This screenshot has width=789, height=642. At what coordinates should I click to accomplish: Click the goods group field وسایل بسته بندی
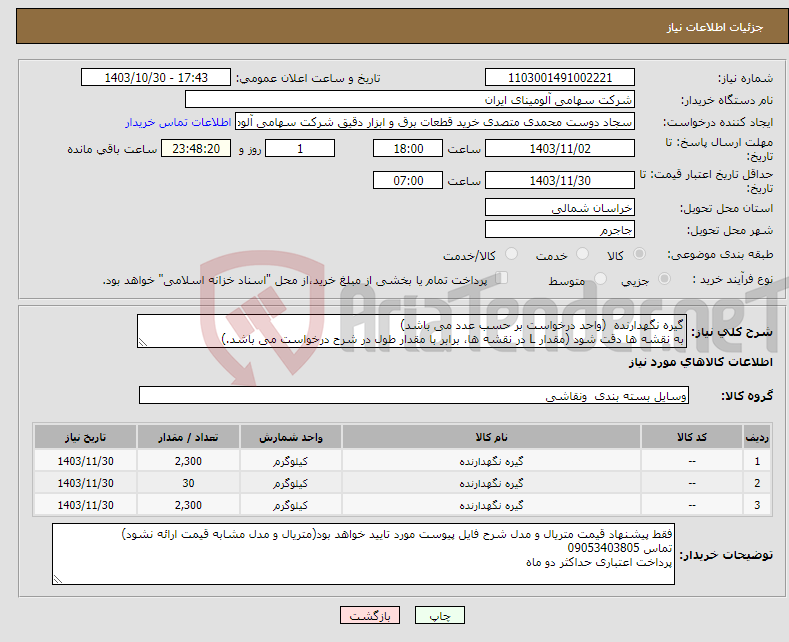tap(414, 395)
